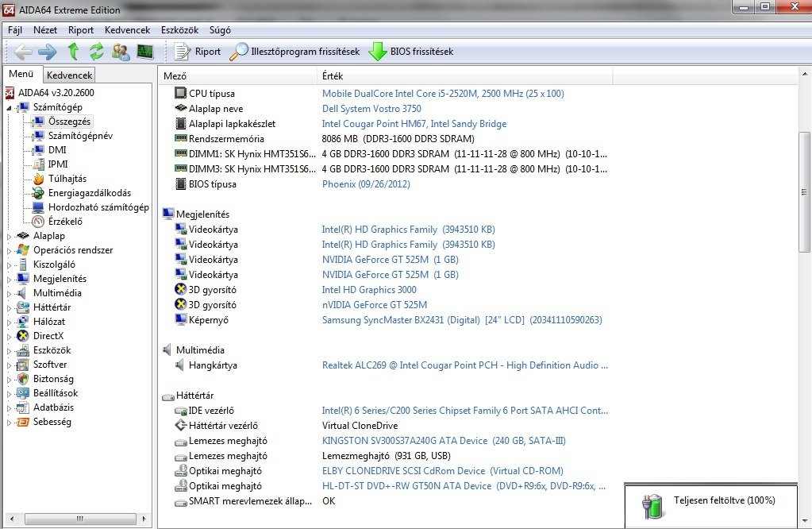The image size is (812, 529).
Task: Open the Phoenix (09/26/2012) BIOS link
Action: pos(366,184)
